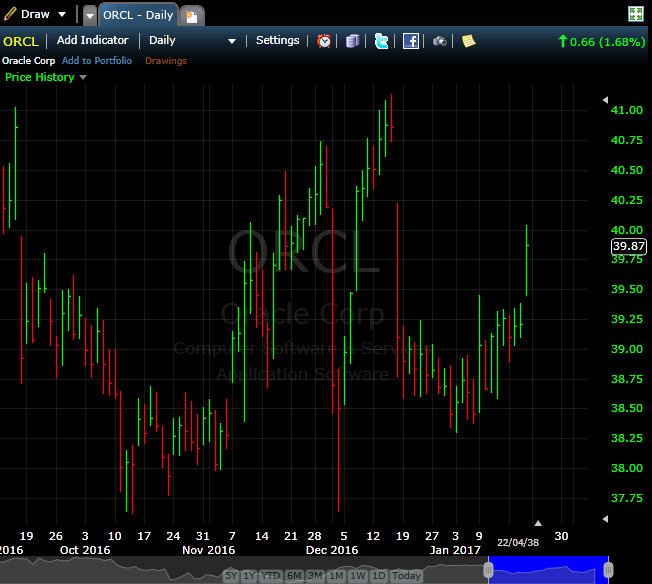Screen dimensions: 652x584
Task: Click the Oct 2016 axis label
Action: tap(85, 550)
